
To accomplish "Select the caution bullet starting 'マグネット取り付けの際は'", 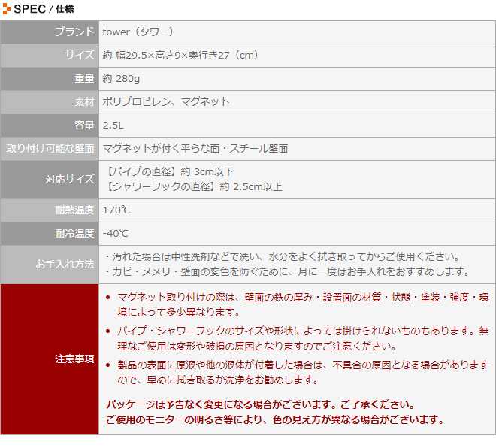I will click(x=303, y=304).
